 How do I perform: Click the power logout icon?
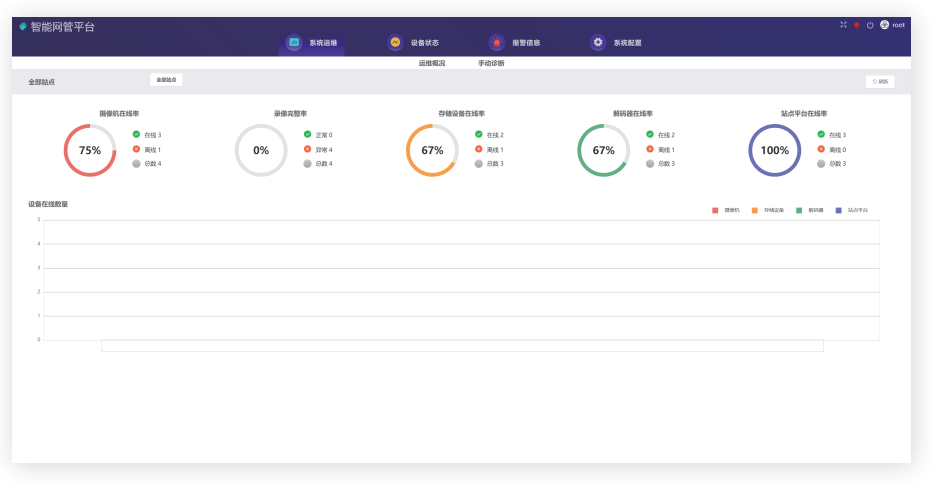870,25
